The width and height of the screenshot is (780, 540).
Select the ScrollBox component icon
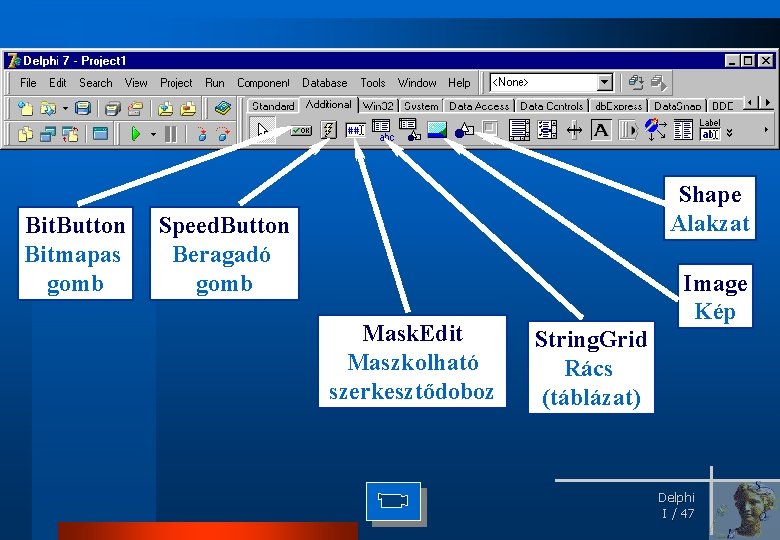pos(519,130)
